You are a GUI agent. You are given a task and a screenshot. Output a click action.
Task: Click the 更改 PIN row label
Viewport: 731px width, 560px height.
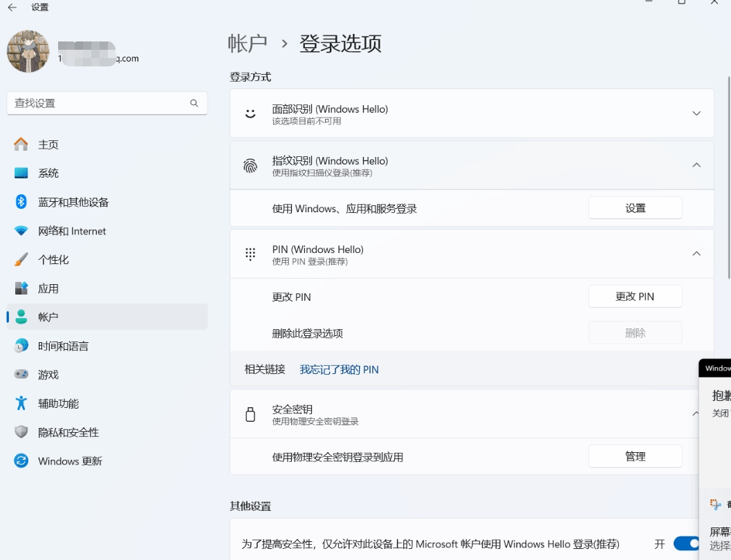point(291,297)
